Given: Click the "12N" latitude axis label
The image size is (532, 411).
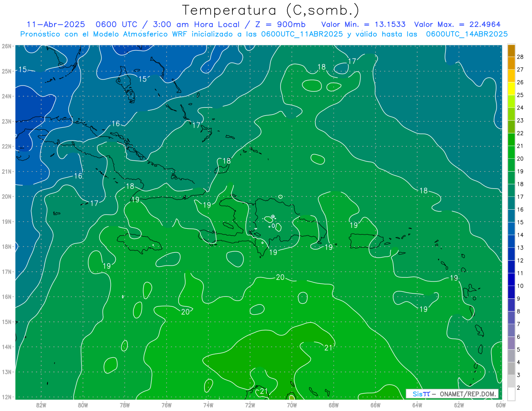Looking at the screenshot, I should [x=7, y=397].
